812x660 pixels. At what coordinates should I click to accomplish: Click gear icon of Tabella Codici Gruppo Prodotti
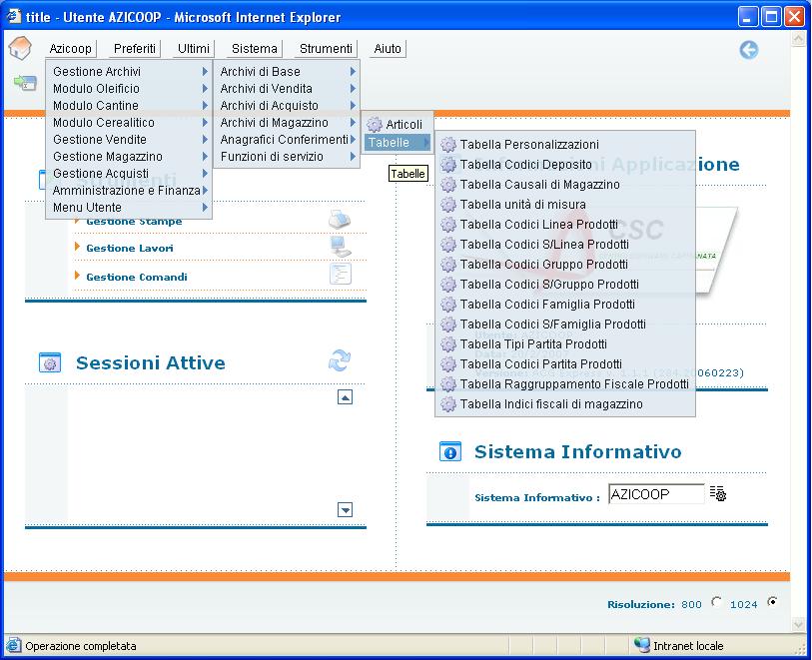[447, 265]
